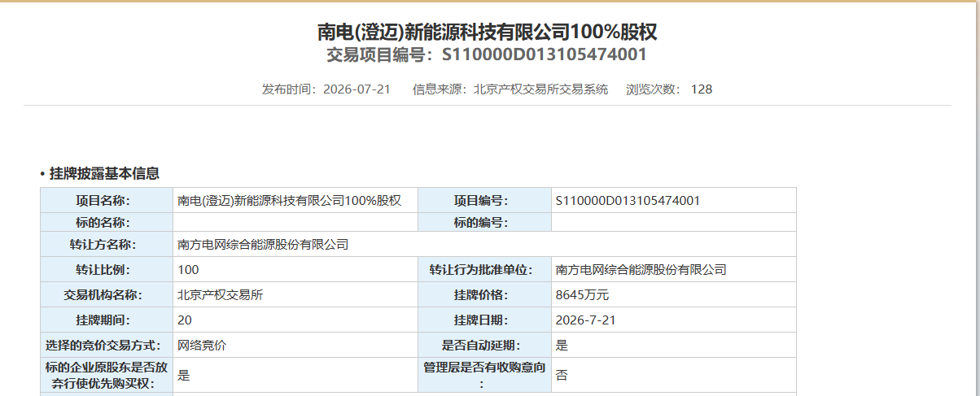The height and width of the screenshot is (396, 980).
Task: Click the 交易机构名称 label cell
Action: click(107, 295)
